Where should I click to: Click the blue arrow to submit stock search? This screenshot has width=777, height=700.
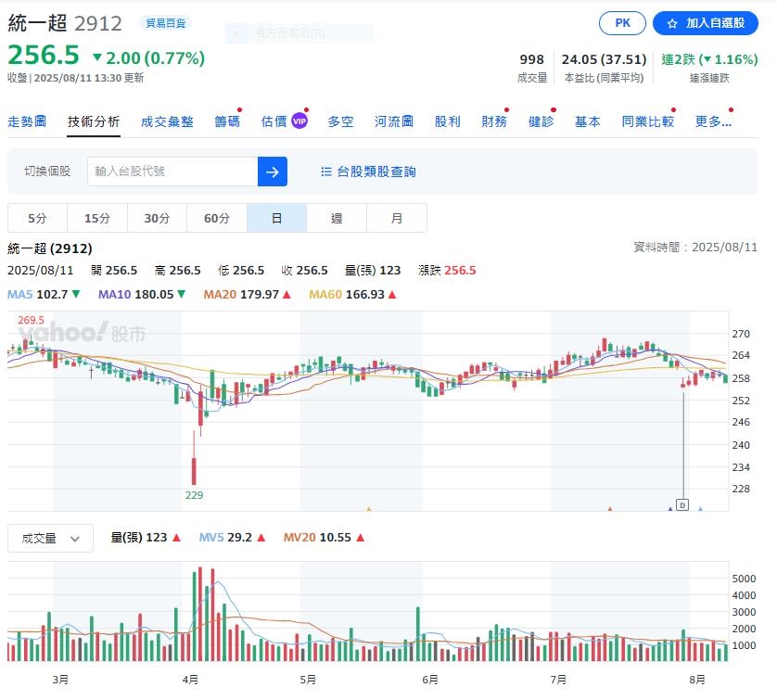[x=274, y=172]
